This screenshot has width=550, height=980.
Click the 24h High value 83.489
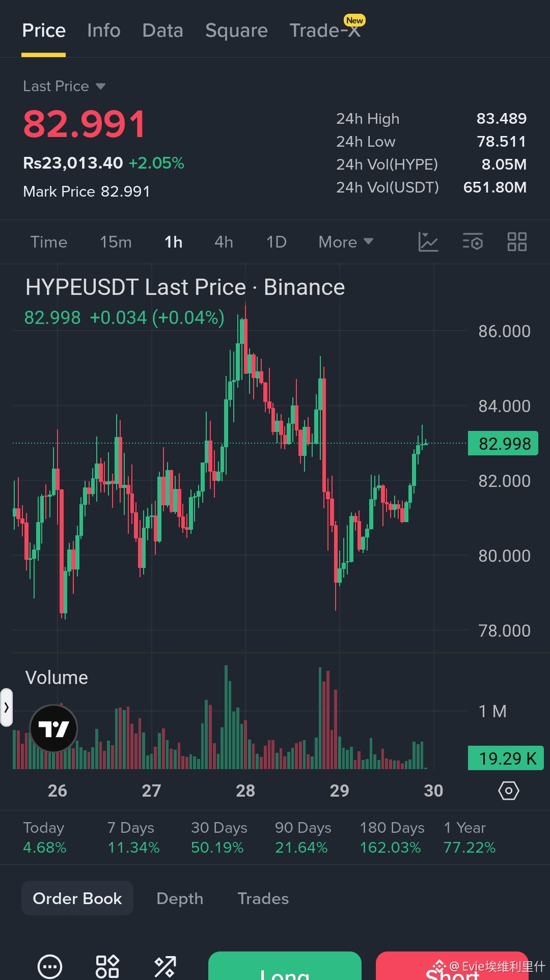[x=502, y=119]
